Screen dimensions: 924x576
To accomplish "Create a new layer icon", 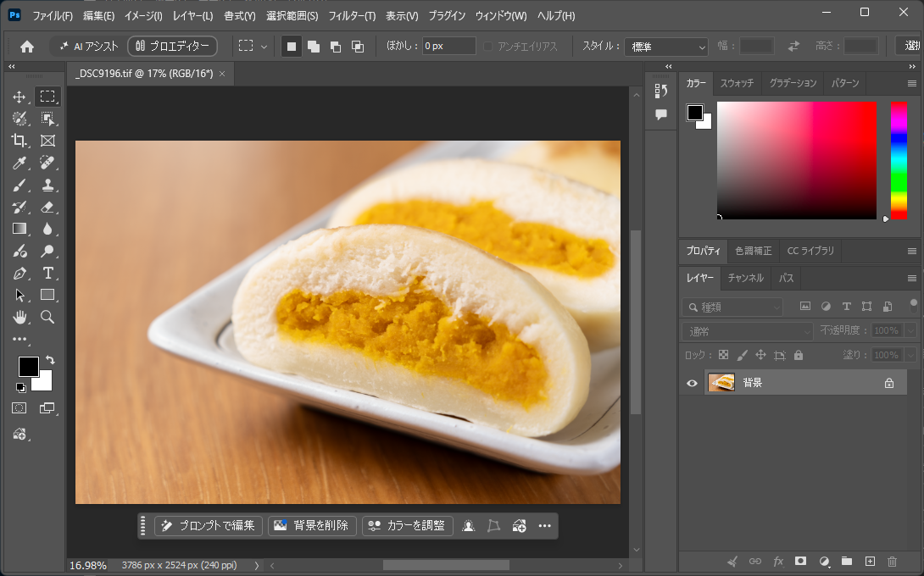I will coord(870,562).
